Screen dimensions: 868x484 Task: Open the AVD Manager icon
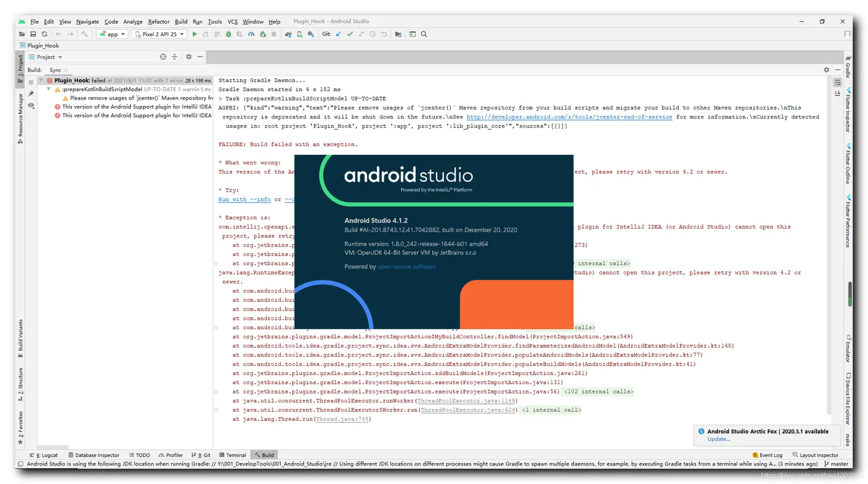point(299,34)
